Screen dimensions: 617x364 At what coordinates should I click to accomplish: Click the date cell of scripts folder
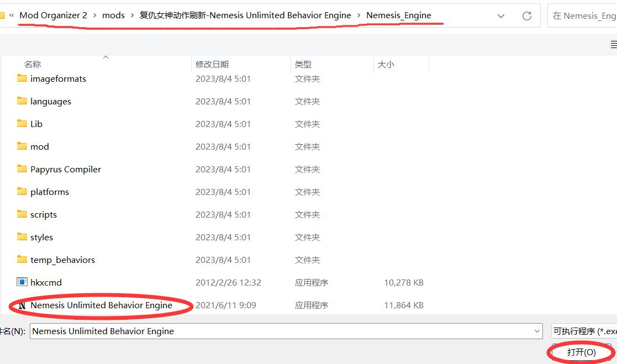click(x=223, y=214)
